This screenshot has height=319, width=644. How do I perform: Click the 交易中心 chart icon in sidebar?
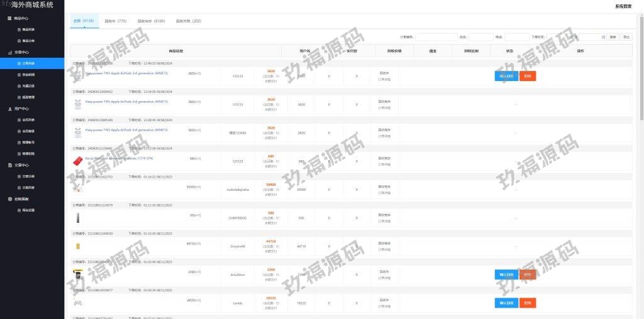pyautogui.click(x=9, y=53)
